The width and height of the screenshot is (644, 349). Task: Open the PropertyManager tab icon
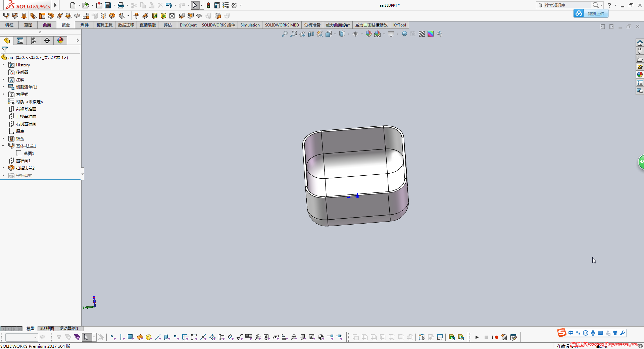(x=20, y=41)
